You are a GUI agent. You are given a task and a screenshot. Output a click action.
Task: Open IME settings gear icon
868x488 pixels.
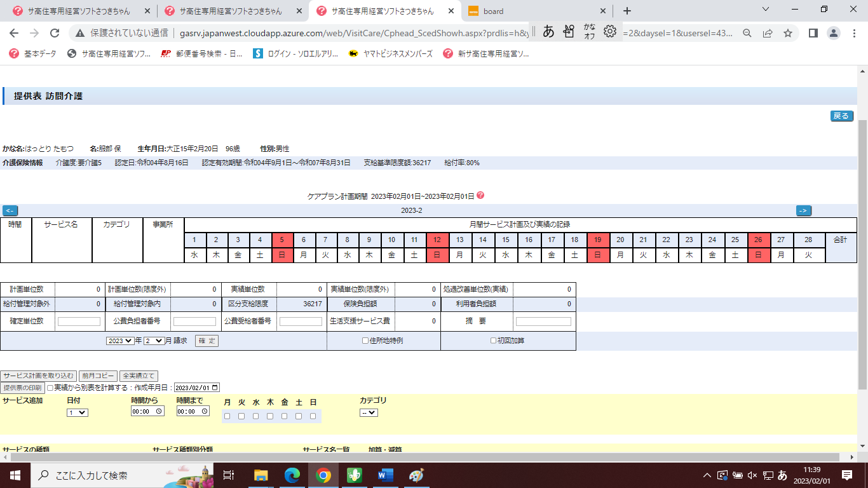610,31
